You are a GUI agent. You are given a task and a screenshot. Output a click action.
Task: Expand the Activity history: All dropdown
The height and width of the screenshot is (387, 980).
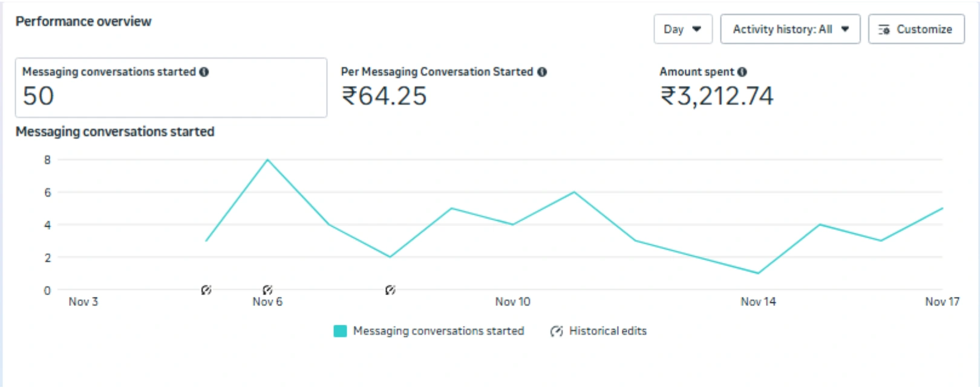[x=790, y=29]
